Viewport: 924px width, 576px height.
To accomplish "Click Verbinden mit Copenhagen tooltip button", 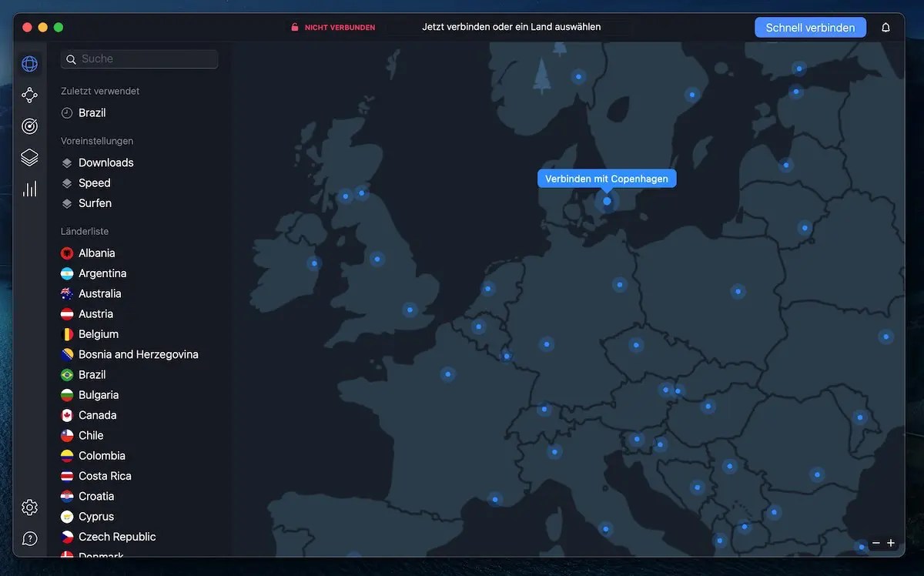I will (607, 179).
